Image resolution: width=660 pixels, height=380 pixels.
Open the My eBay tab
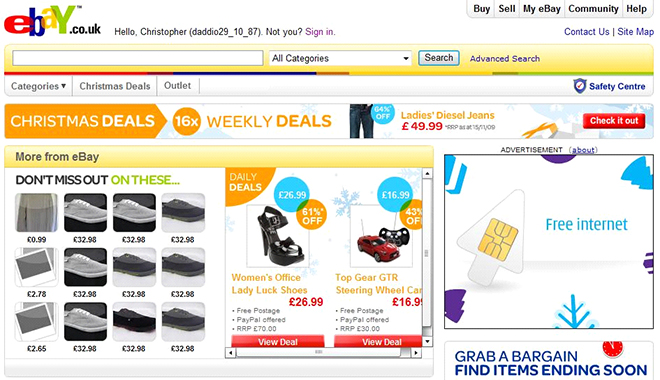(x=542, y=9)
